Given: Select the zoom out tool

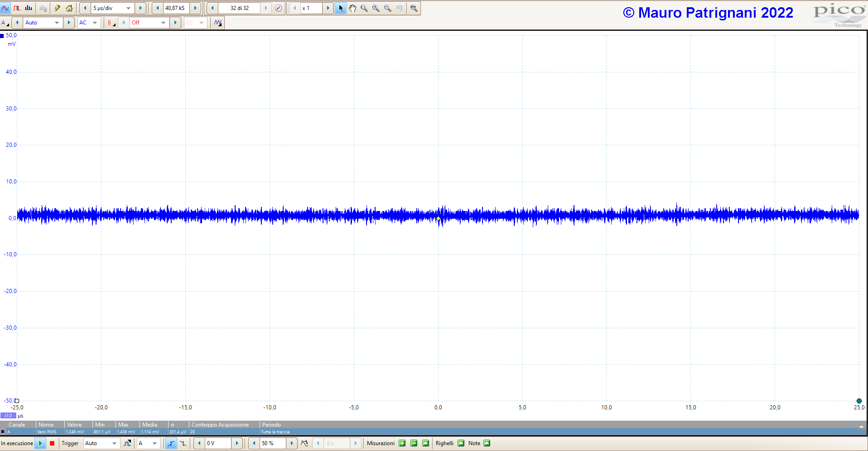Looking at the screenshot, I should (388, 8).
